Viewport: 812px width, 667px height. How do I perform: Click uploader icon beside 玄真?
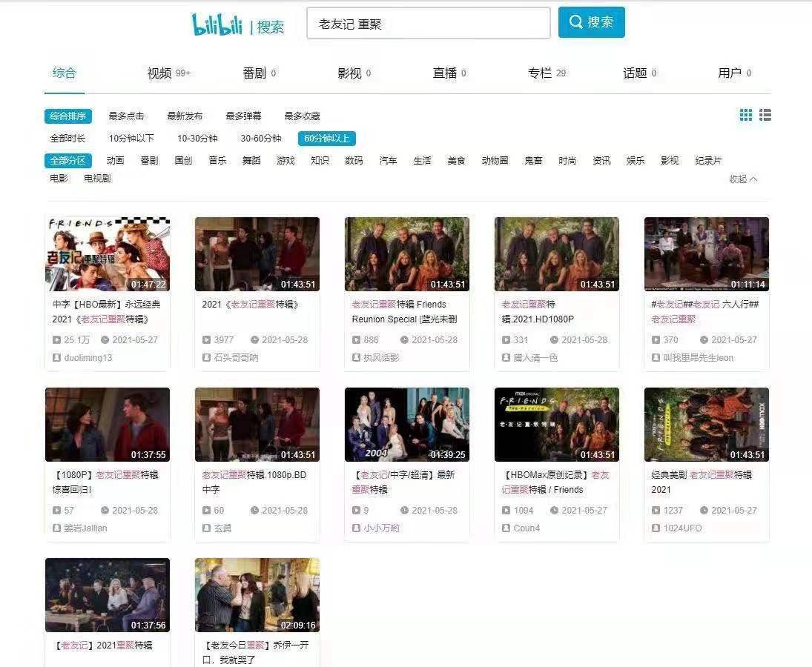(x=206, y=528)
